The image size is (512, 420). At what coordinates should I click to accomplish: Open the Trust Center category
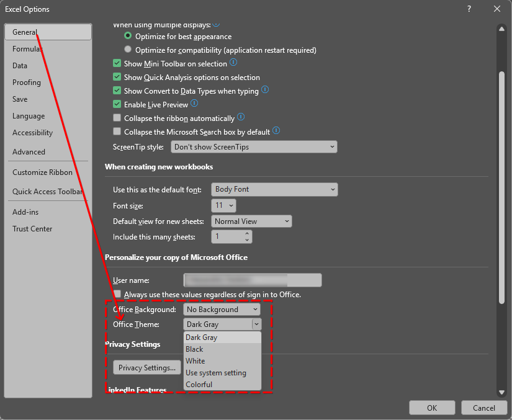48,229
